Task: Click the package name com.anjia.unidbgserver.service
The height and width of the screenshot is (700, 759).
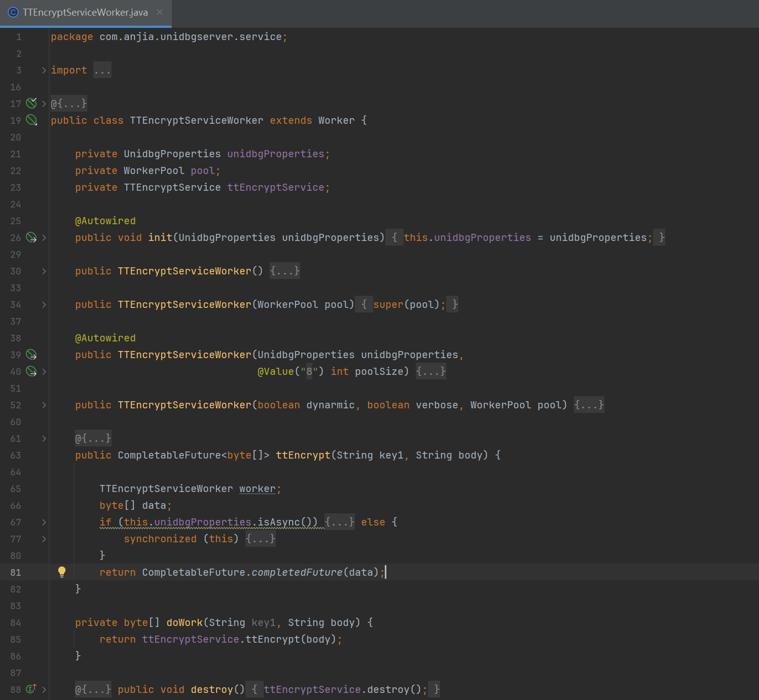Action: click(191, 37)
